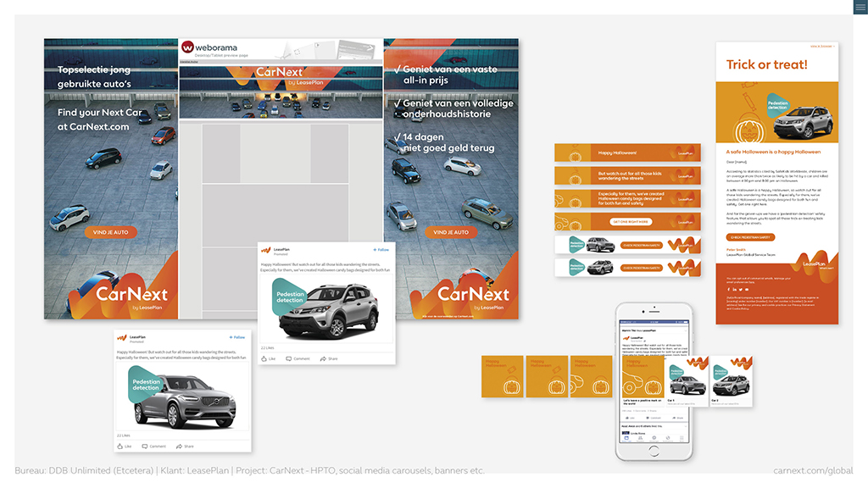Like the Toyota LeasePlan post
The image size is (868, 488).
[x=268, y=359]
